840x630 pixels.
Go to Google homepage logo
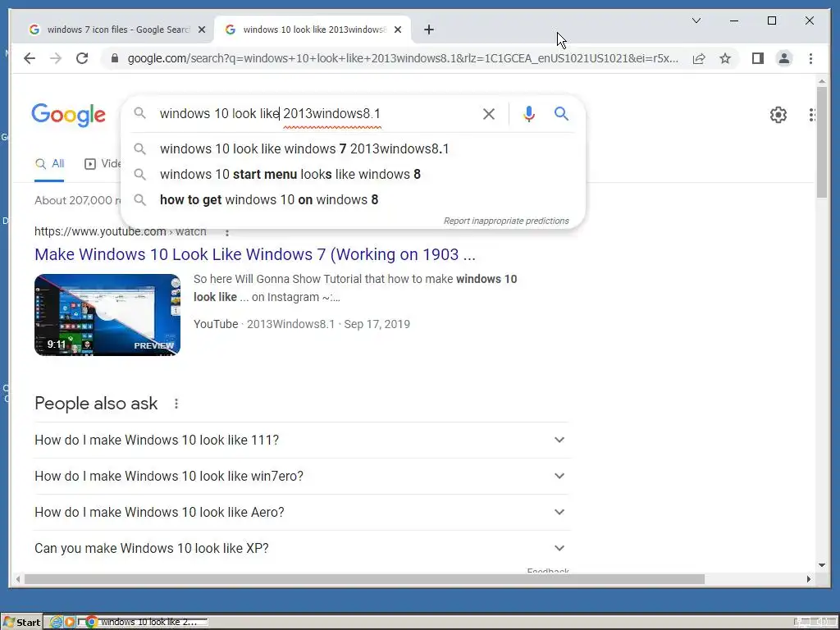69,115
